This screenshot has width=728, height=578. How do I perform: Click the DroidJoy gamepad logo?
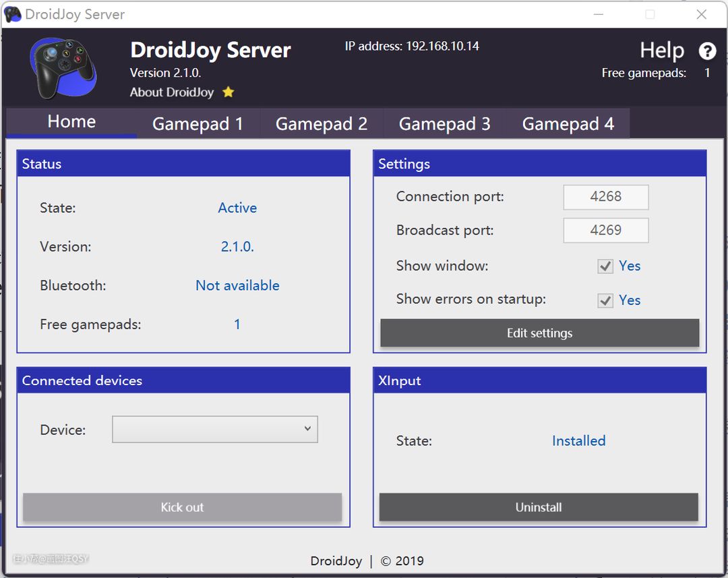pos(63,69)
